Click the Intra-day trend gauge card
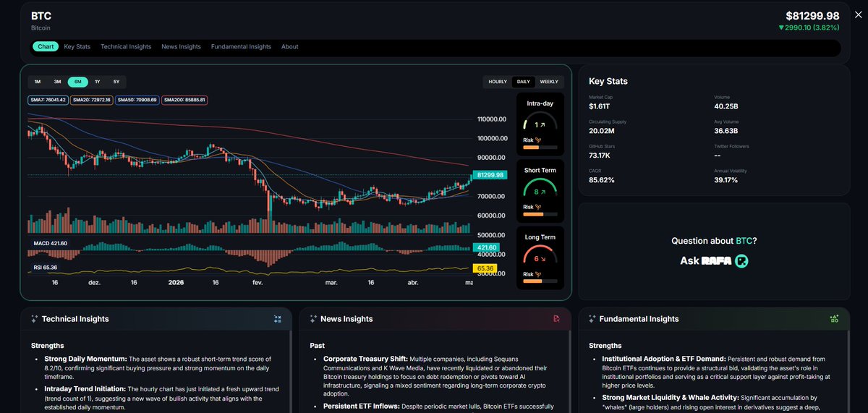Viewport: 868px width, 413px height. tap(540, 124)
